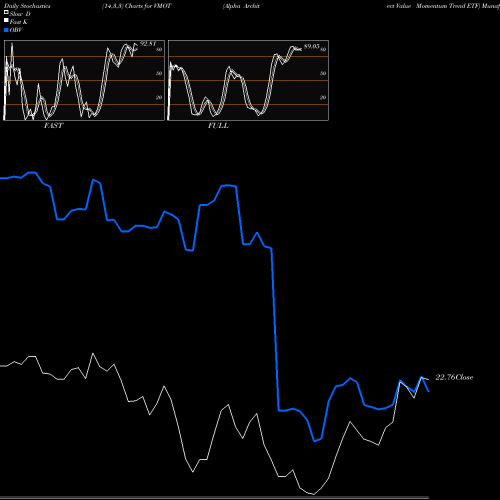Click the 'Value Momentum Trend ETF' title

437,6
